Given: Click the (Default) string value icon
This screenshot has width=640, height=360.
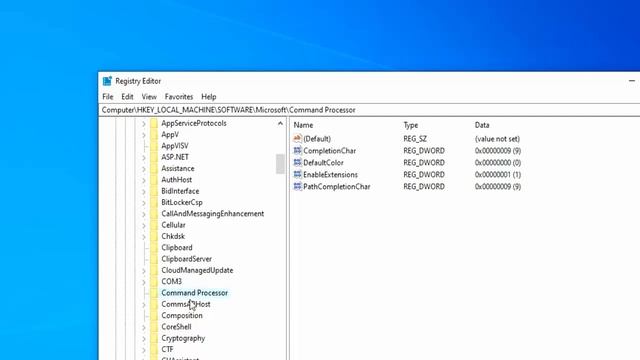Looking at the screenshot, I should tap(297, 139).
